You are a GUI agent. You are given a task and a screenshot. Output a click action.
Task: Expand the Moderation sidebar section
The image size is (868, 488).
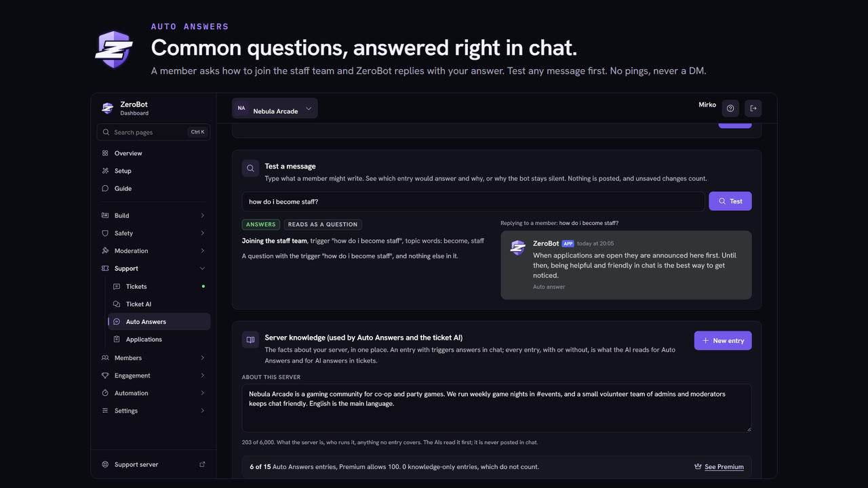click(153, 251)
